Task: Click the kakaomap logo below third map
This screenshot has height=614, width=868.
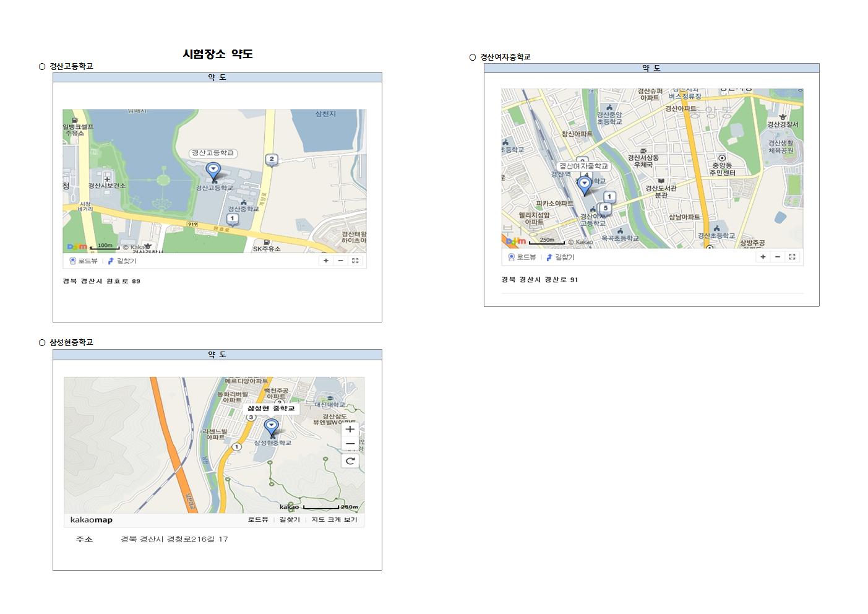Action: pyautogui.click(x=91, y=520)
